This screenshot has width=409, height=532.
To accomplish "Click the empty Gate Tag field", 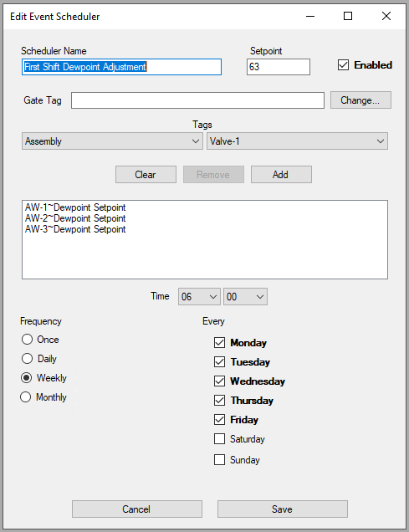I will pos(197,100).
